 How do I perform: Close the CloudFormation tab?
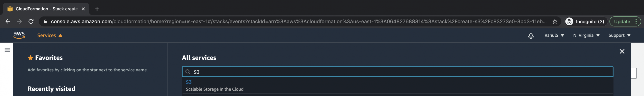coord(83,9)
